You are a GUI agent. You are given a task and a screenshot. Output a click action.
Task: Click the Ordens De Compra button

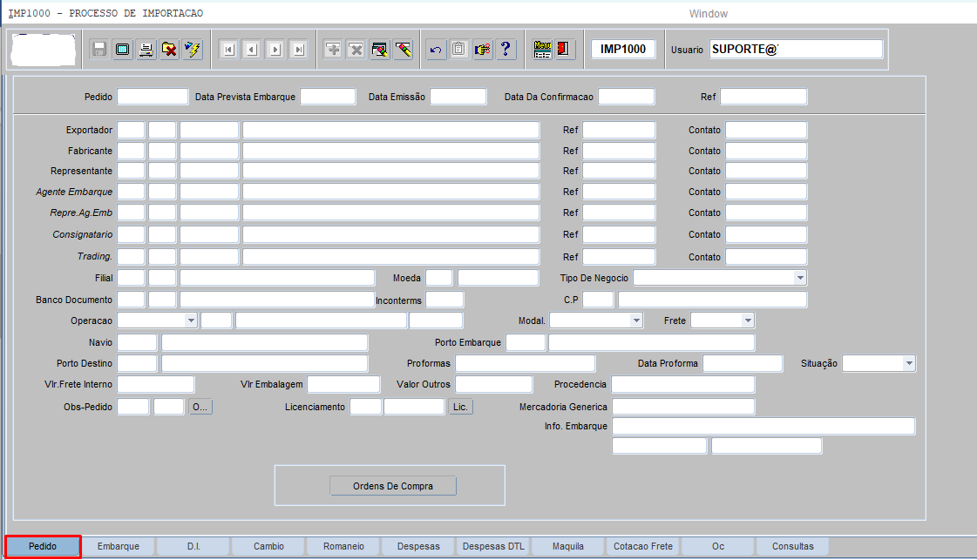click(x=392, y=486)
